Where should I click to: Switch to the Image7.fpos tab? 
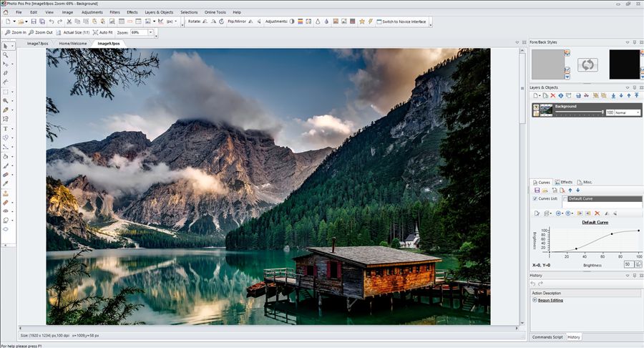pyautogui.click(x=37, y=43)
